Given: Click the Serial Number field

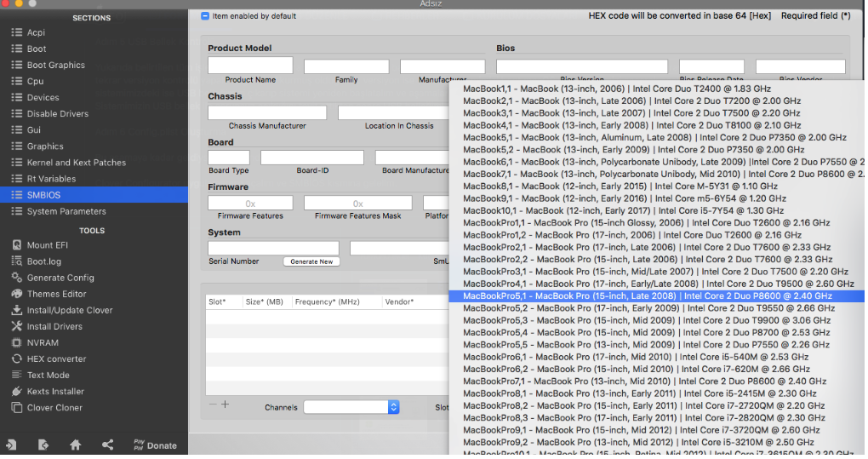Looking at the screenshot, I should (x=273, y=248).
